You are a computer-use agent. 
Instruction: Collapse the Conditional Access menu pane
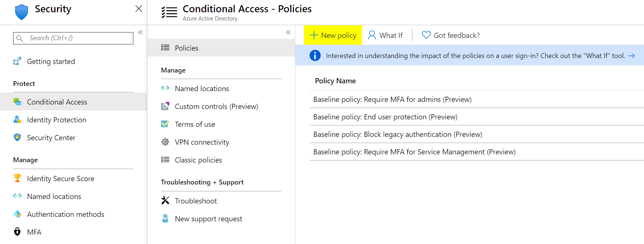pyautogui.click(x=288, y=33)
